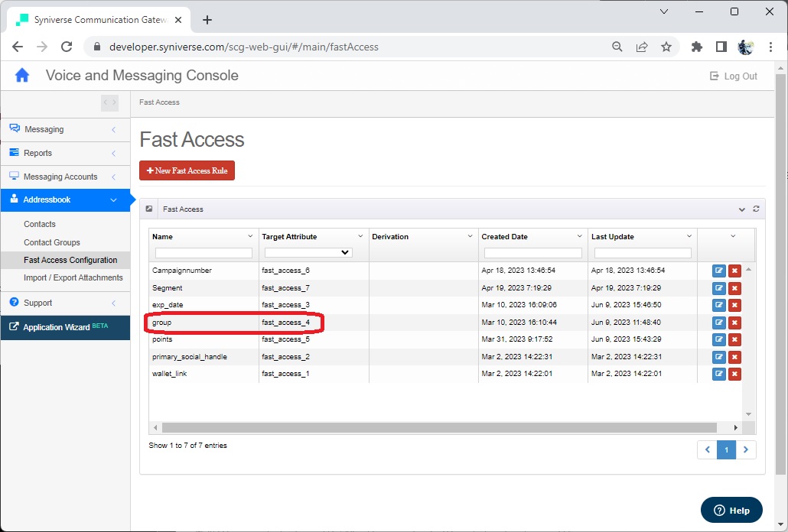Edit the wallet_link rule
The image size is (788, 532).
(x=718, y=374)
